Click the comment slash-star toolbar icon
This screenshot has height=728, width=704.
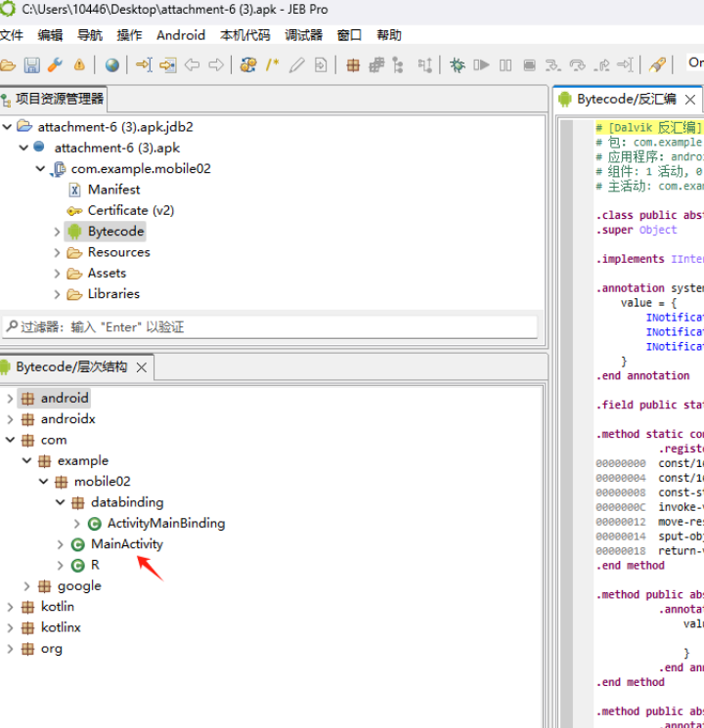coord(272,65)
